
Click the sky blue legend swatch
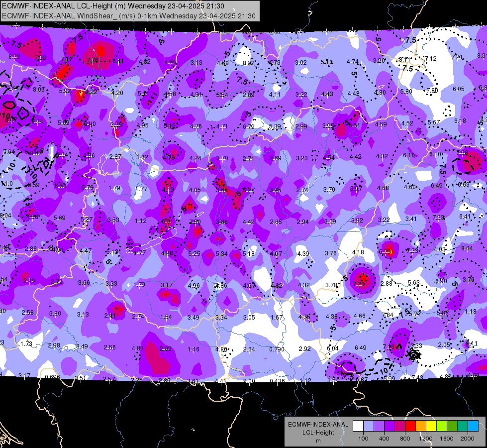(x=473, y=426)
